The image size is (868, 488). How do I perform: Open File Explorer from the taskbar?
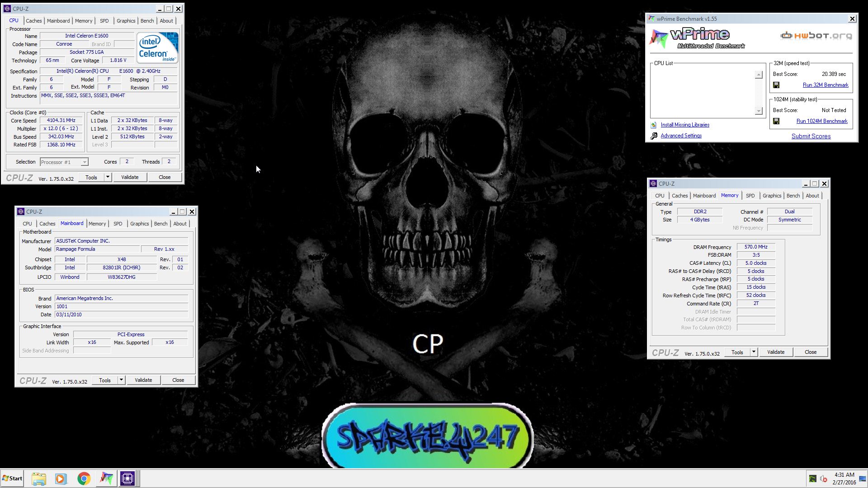(39, 479)
